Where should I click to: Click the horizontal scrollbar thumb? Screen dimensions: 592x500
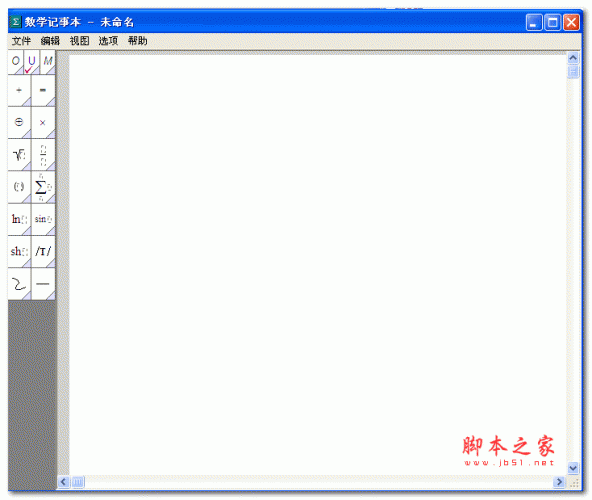[78, 482]
